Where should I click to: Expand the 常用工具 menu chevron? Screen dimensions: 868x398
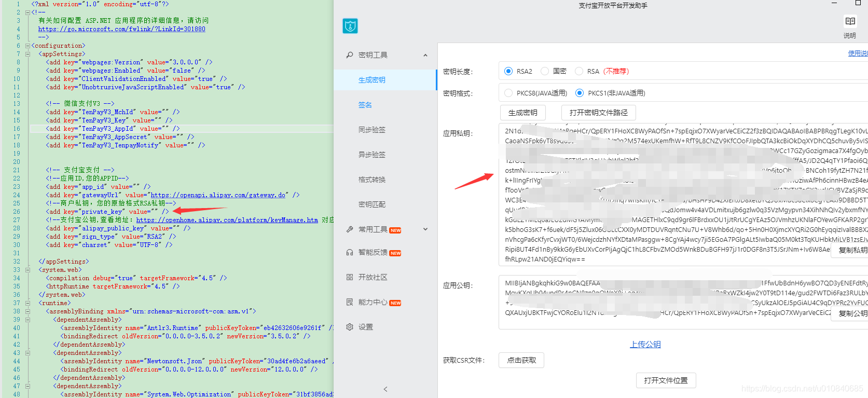pos(425,229)
